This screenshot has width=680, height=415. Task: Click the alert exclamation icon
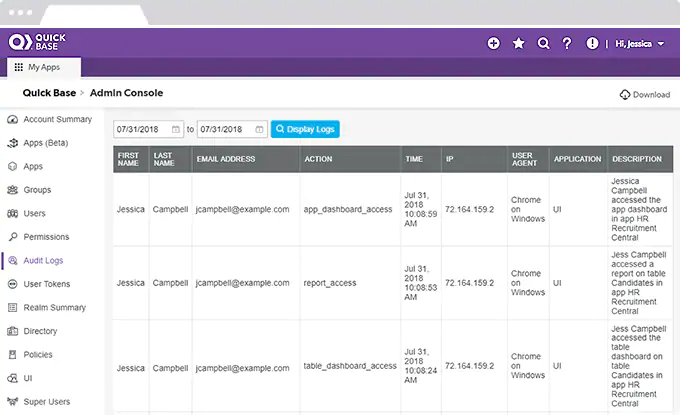pos(592,43)
